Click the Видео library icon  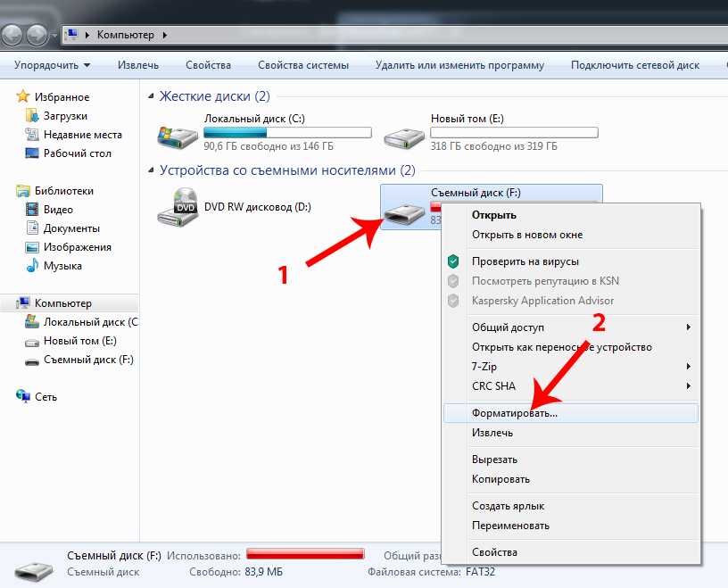click(x=32, y=210)
